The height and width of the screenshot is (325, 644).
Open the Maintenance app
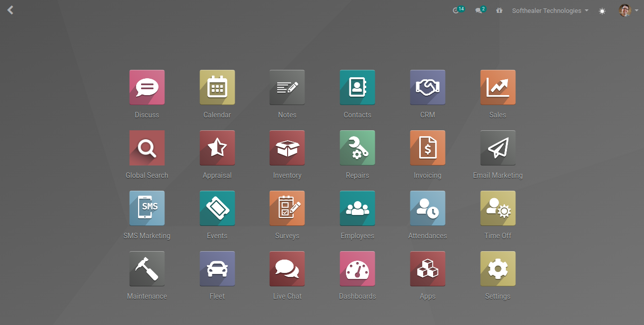click(147, 269)
